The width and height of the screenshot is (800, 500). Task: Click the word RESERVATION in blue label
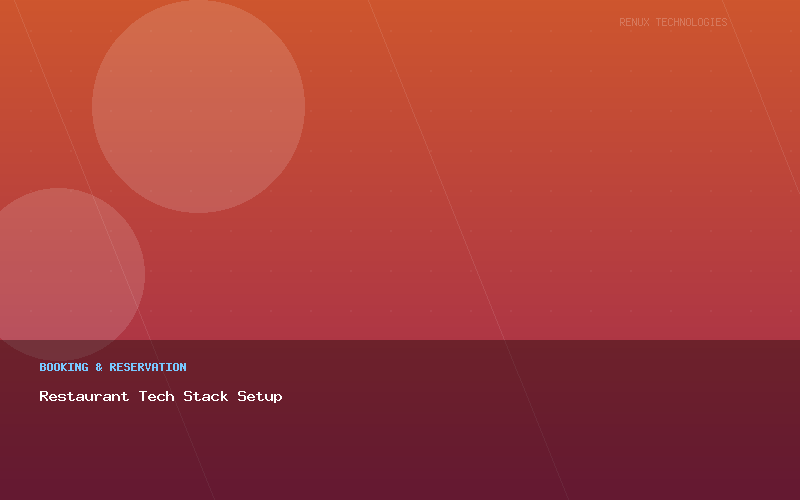coord(148,367)
